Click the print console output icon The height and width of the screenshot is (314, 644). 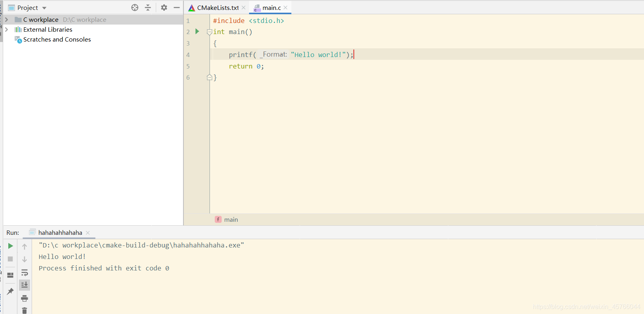click(25, 298)
